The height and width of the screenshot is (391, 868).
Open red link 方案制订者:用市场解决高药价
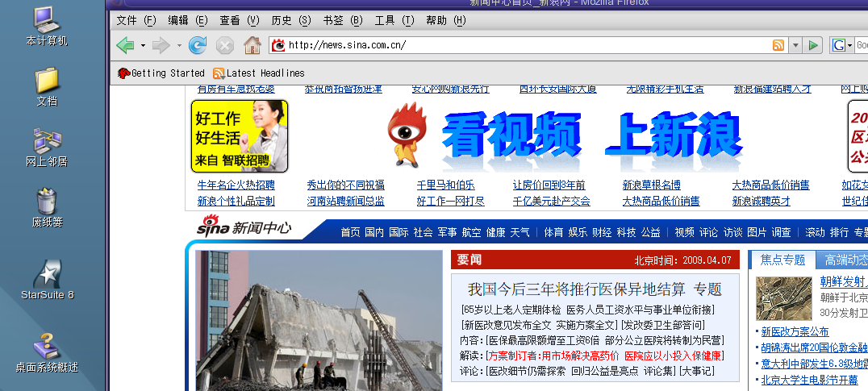[x=553, y=356]
